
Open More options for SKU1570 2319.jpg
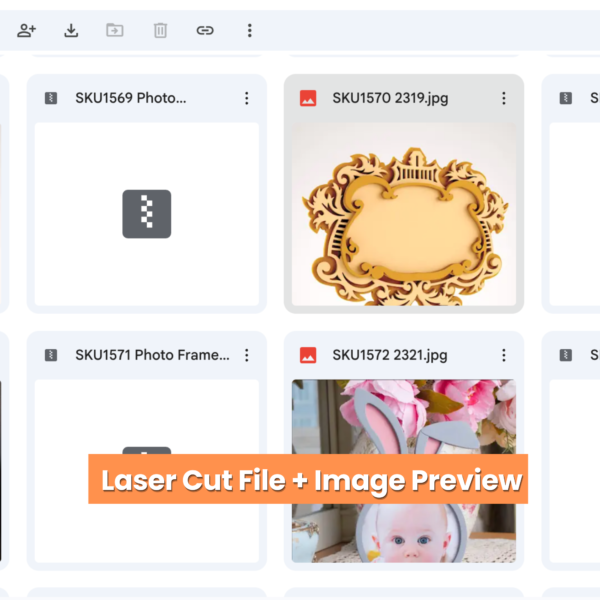(x=504, y=98)
